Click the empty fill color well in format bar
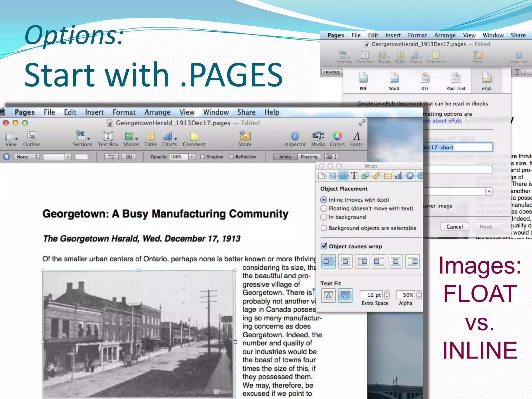The width and height of the screenshot is (532, 399). 82,157
